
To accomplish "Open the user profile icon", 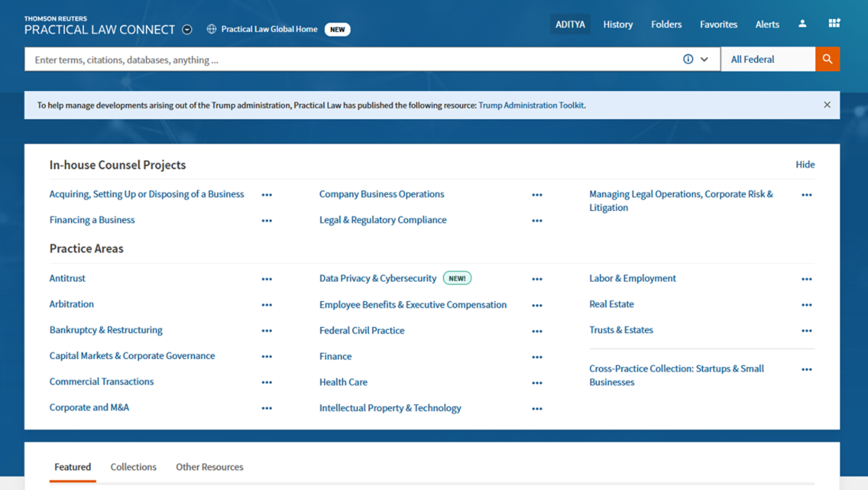I will 802,24.
